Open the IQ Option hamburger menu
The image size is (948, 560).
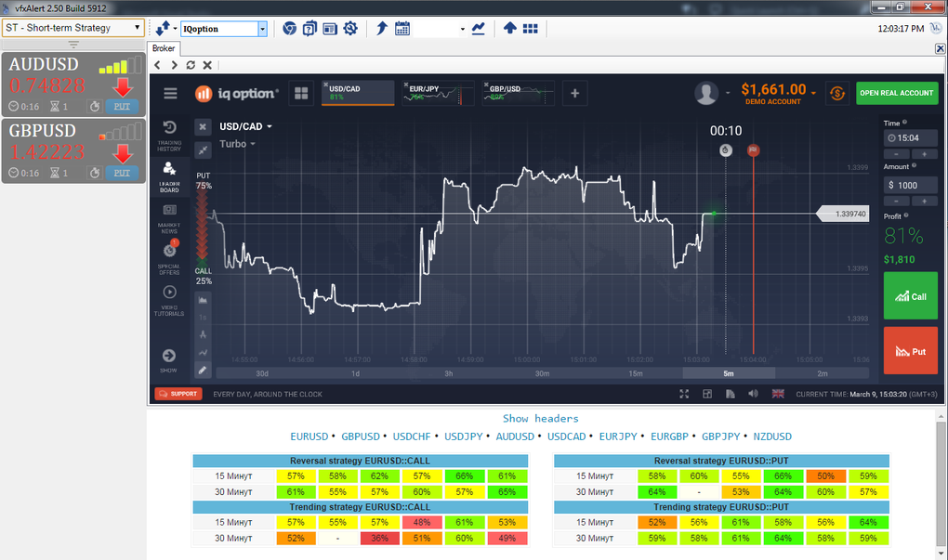tap(170, 93)
